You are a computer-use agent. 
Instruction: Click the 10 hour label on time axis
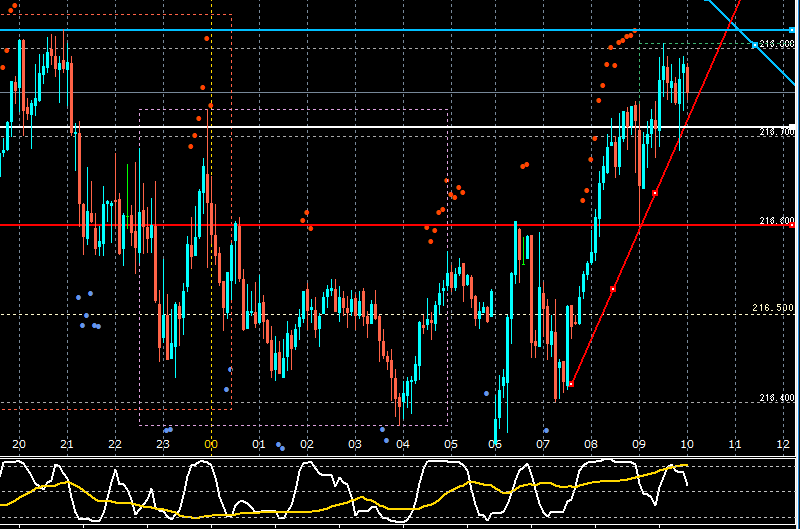[x=687, y=444]
